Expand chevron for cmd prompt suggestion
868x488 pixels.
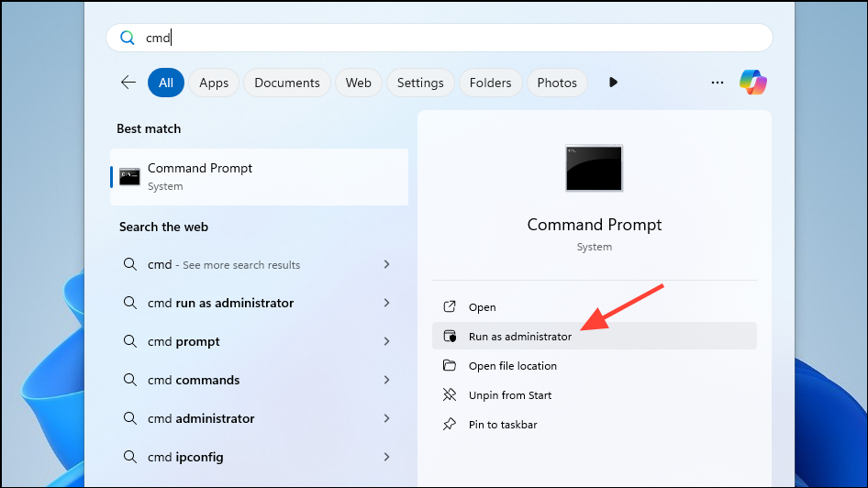pyautogui.click(x=387, y=341)
